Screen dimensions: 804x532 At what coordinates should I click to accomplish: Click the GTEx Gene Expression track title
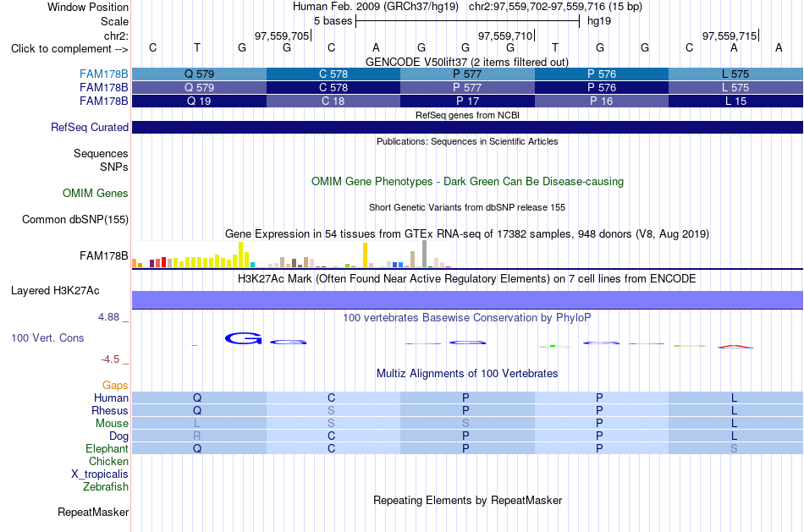467,234
